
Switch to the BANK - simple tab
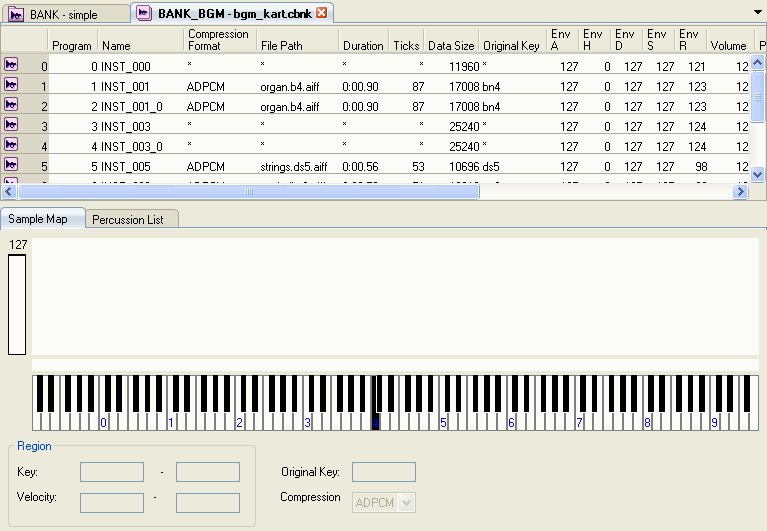pyautogui.click(x=62, y=14)
